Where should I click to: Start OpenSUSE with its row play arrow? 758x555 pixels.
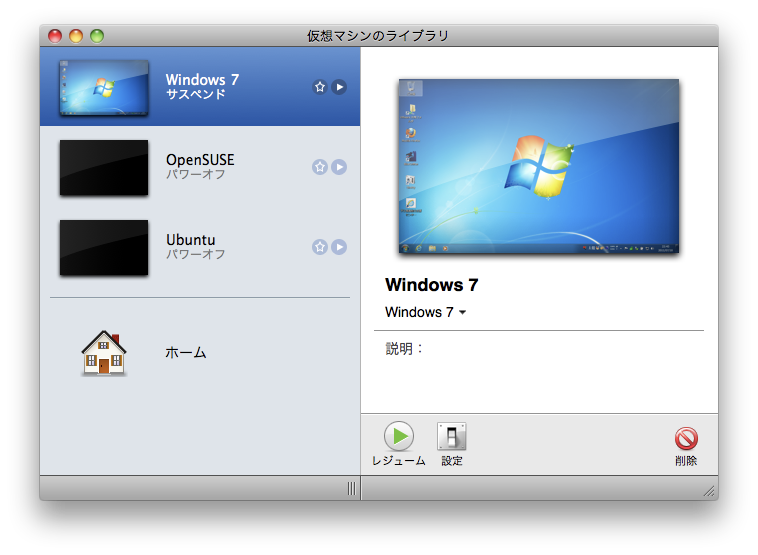[339, 167]
